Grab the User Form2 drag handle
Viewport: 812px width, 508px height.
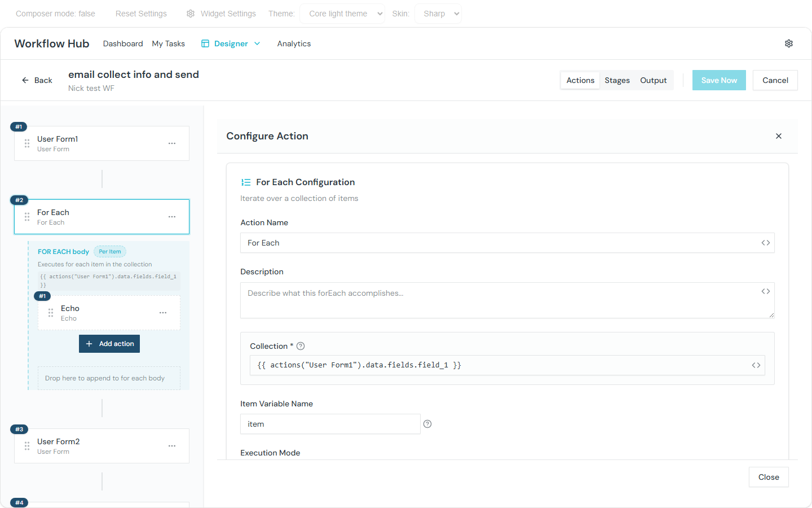point(27,446)
